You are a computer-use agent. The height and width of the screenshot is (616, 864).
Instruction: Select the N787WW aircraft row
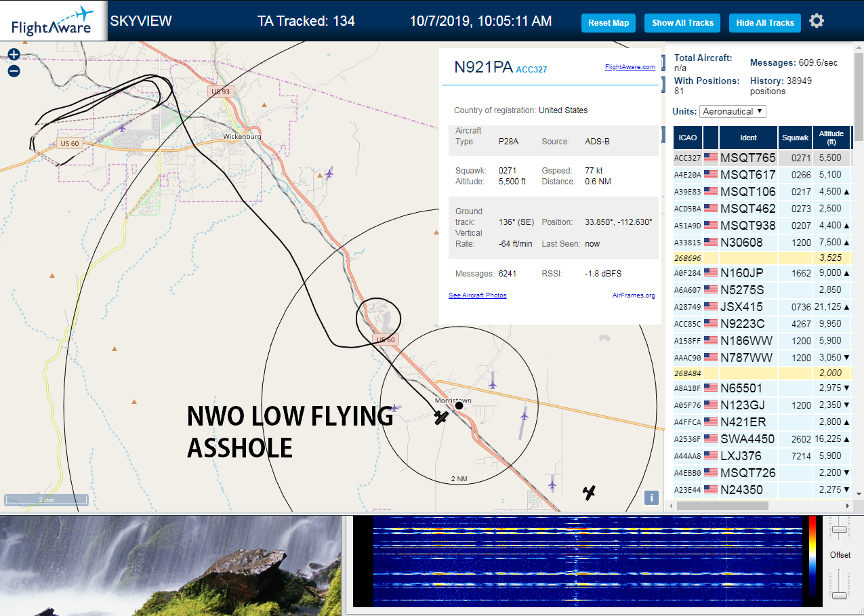(762, 357)
